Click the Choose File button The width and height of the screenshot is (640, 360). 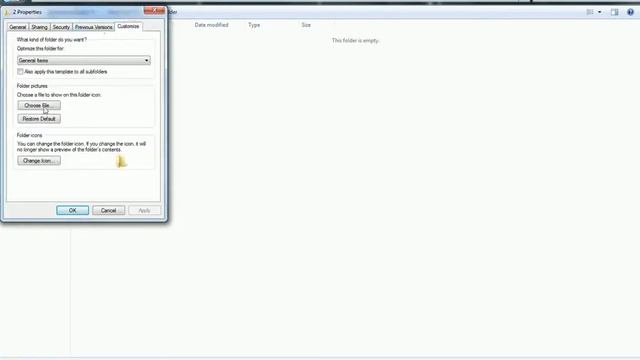point(39,105)
